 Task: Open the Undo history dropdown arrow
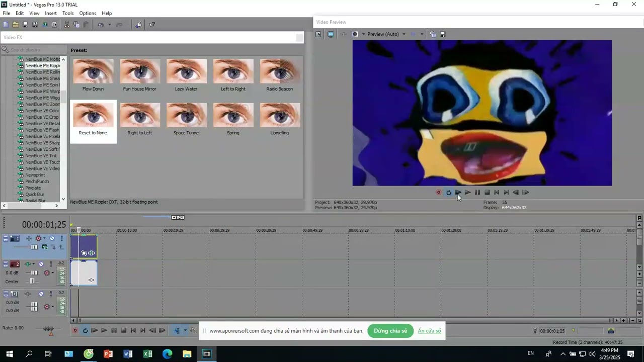pos(109,25)
